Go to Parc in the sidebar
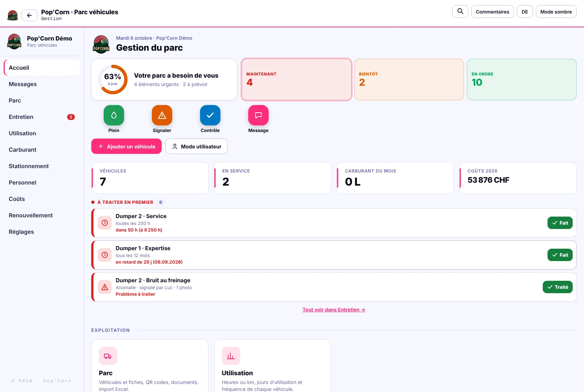Image resolution: width=584 pixels, height=392 pixels. tap(42, 101)
